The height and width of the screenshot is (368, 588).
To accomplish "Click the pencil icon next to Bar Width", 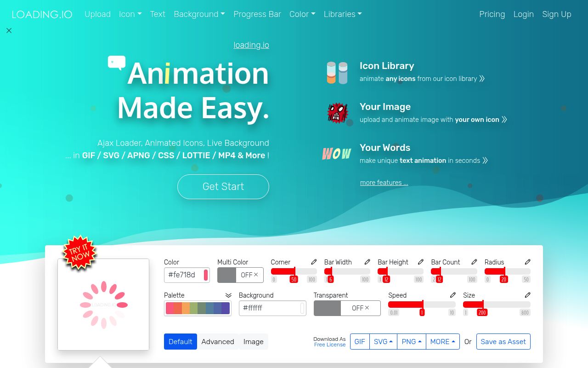I will [367, 262].
